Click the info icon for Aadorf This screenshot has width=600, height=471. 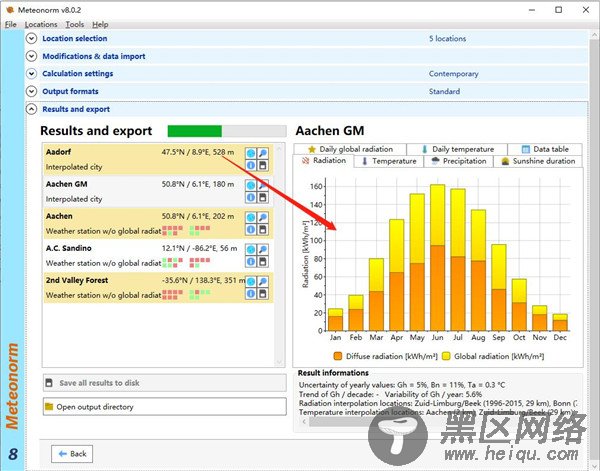(x=251, y=165)
